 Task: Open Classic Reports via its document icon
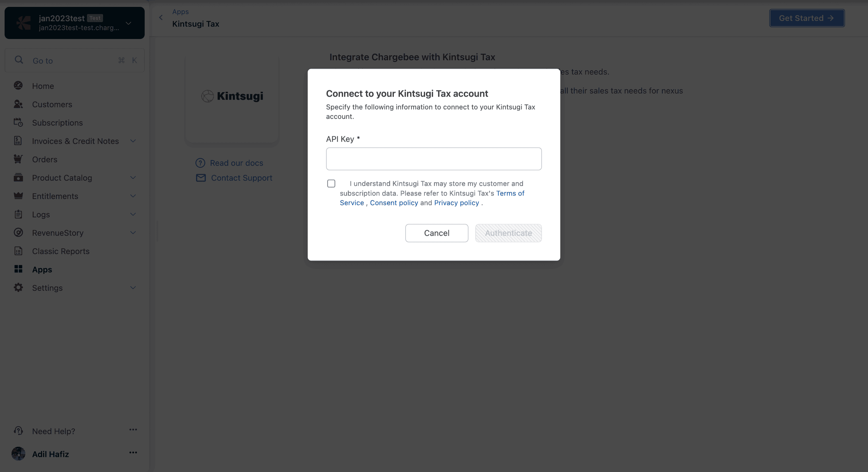(x=19, y=251)
